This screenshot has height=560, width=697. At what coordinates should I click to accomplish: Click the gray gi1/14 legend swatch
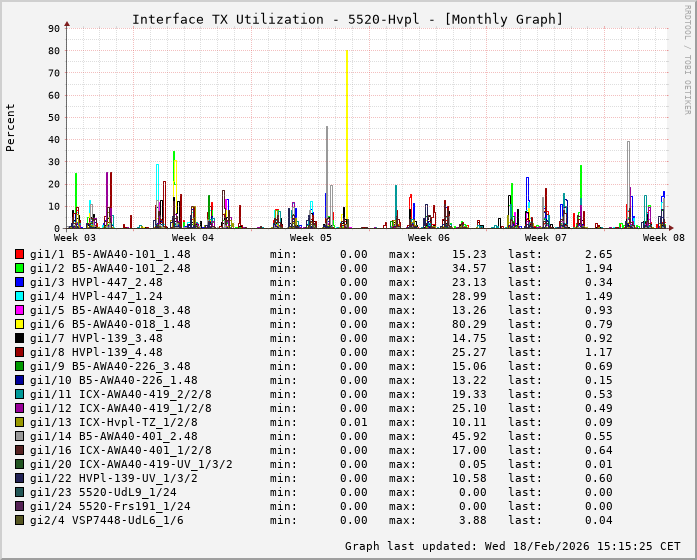click(20, 436)
